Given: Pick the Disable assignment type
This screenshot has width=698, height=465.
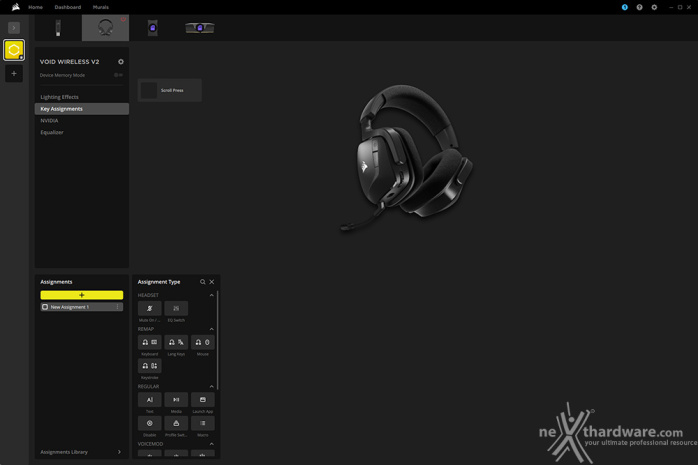Looking at the screenshot, I should 150,423.
